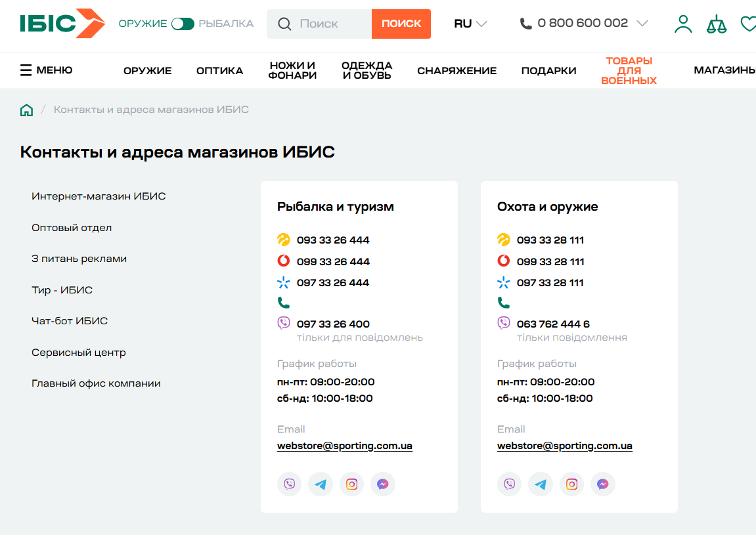756x535 pixels.
Task: Open the МЕНЮ hamburger menu
Action: coord(46,70)
